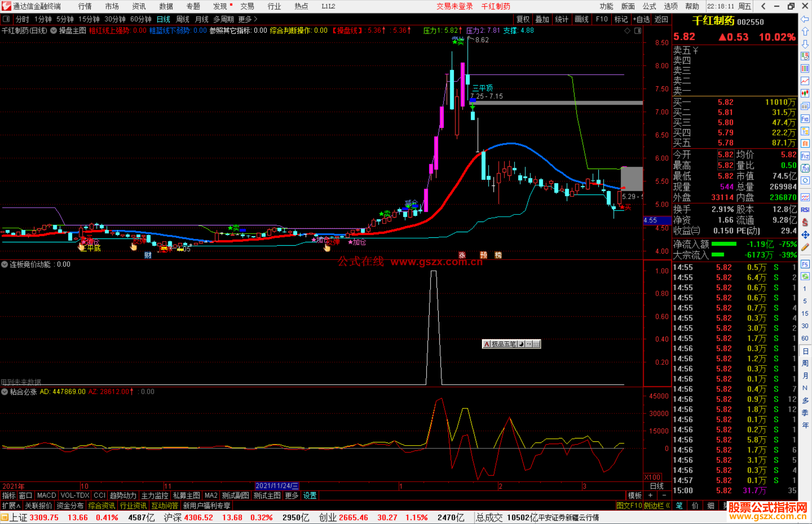The height and width of the screenshot is (524, 812).
Task: Switch to the MACD indicator tab
Action: [x=46, y=495]
